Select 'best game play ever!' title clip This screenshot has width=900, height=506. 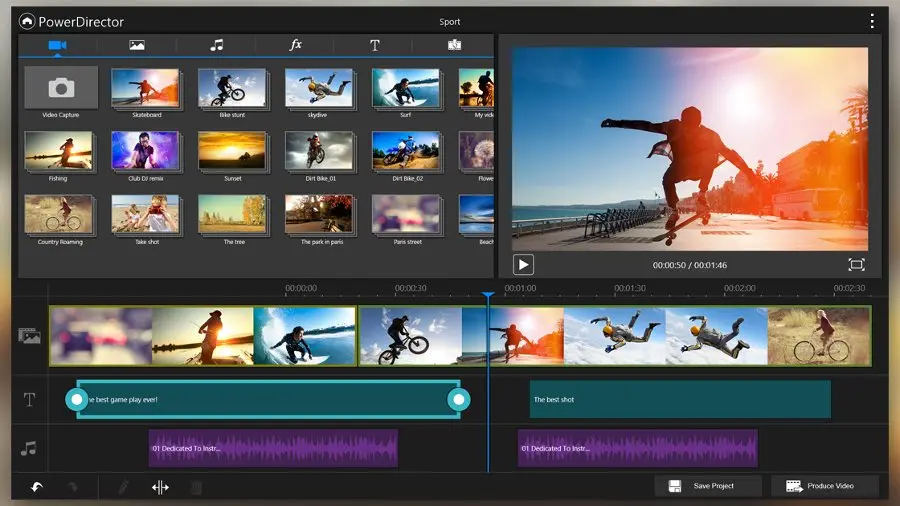[268, 399]
